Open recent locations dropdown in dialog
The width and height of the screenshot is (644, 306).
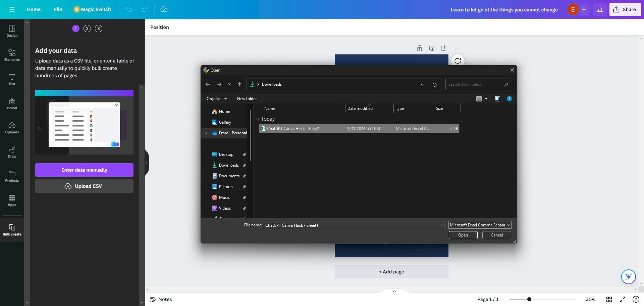click(x=229, y=84)
